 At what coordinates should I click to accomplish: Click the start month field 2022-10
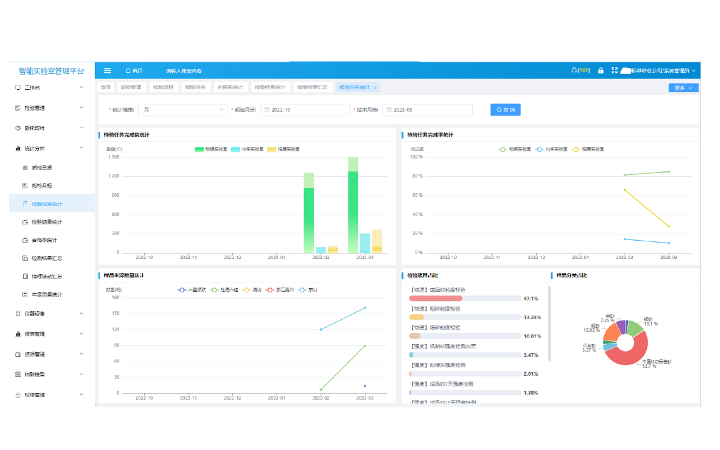(305, 110)
